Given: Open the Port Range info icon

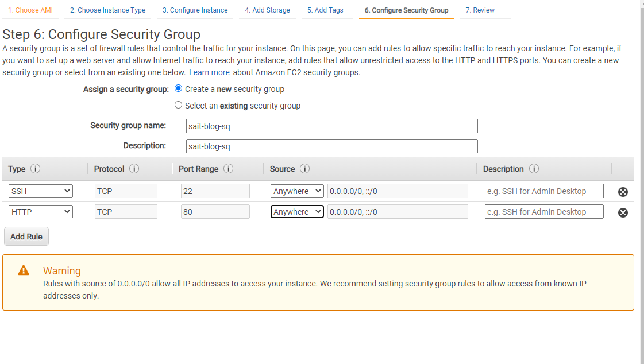Looking at the screenshot, I should pos(228,169).
